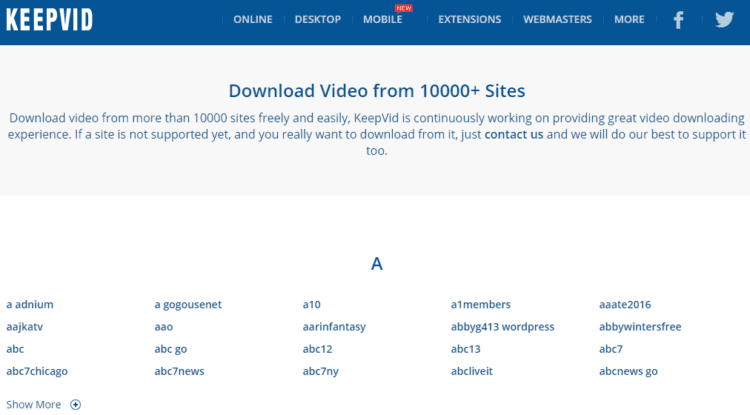Open the 'abc7chicago' site link
The image size is (750, 415).
pos(37,371)
